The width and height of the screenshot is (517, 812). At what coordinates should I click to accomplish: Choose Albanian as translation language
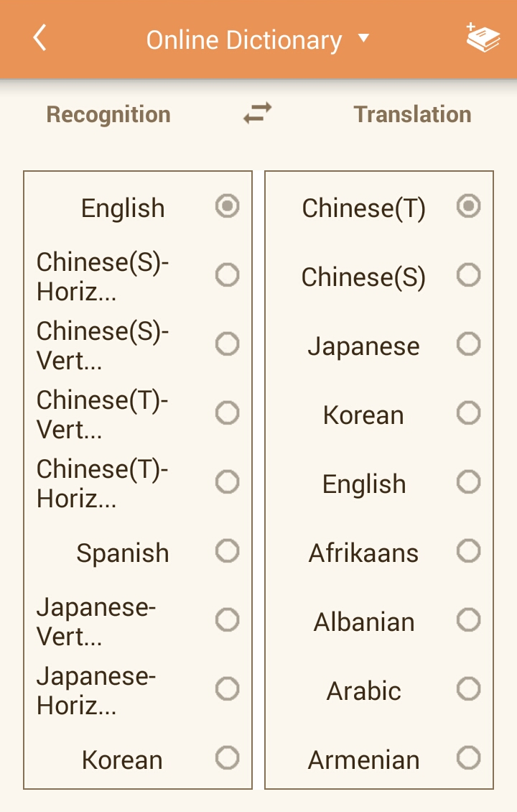coord(468,620)
